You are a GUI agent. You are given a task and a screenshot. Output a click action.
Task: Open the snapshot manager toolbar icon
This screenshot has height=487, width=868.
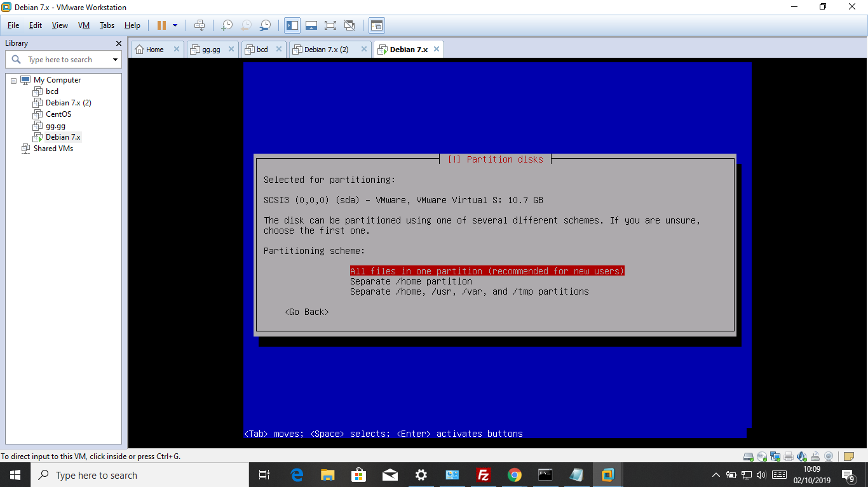tap(266, 25)
